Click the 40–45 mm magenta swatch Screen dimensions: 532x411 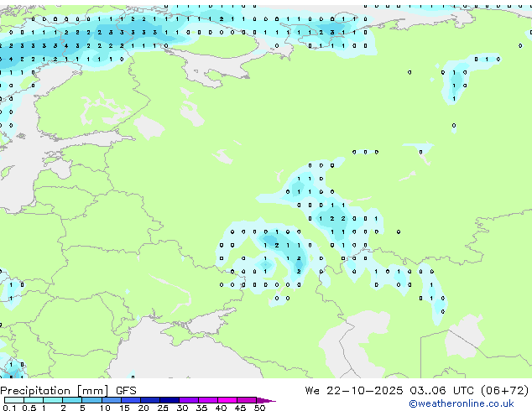[x=227, y=400]
